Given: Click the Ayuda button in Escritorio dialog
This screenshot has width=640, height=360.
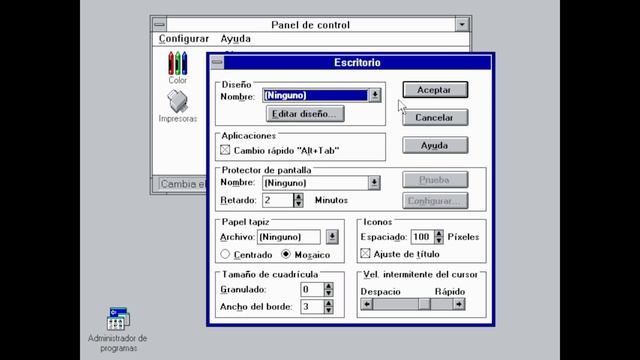Looking at the screenshot, I should click(435, 145).
